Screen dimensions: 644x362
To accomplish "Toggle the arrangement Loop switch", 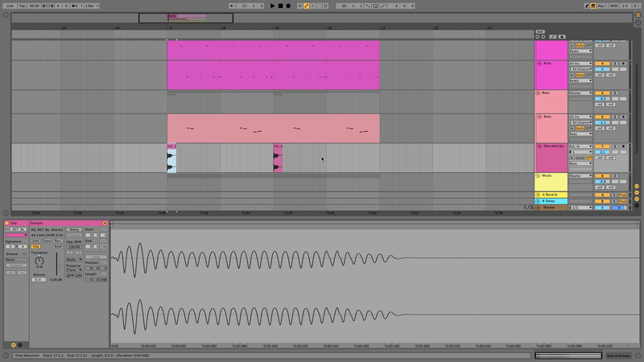I will tap(375, 6).
